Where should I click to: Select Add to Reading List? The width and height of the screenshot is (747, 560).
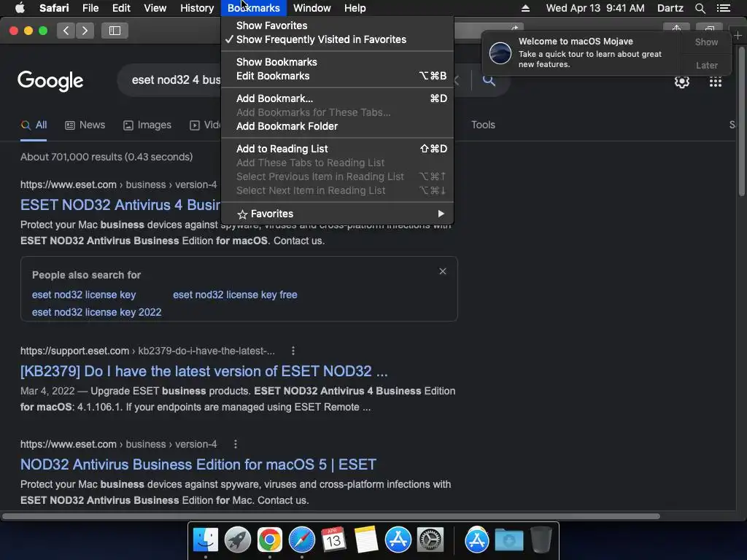337,149
